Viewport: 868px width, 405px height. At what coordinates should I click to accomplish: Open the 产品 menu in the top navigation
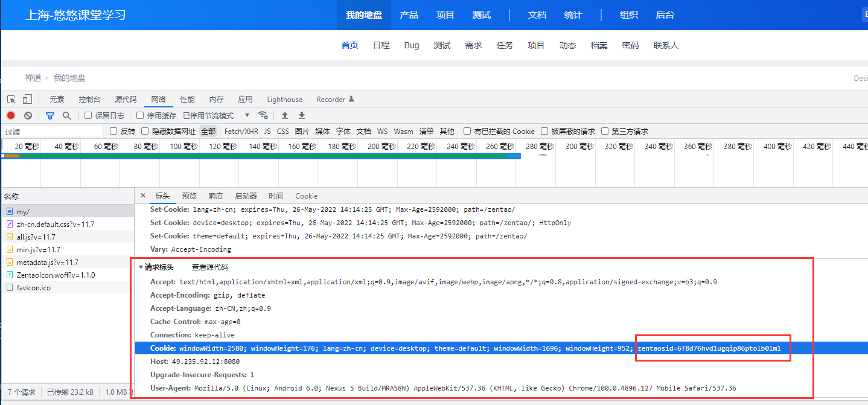409,14
